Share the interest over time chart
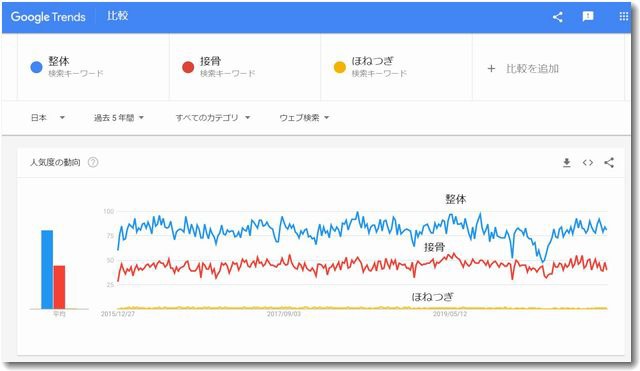This screenshot has width=640, height=371. pos(609,162)
